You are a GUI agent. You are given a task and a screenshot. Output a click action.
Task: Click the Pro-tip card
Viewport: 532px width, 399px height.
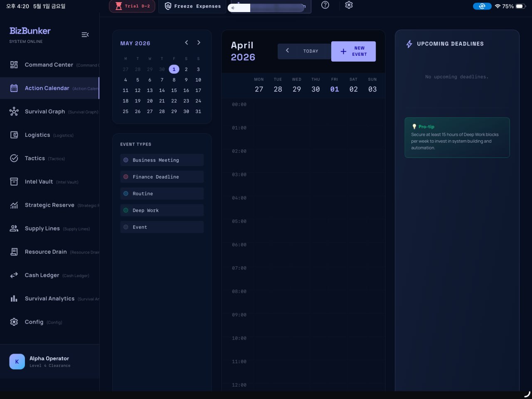(457, 137)
